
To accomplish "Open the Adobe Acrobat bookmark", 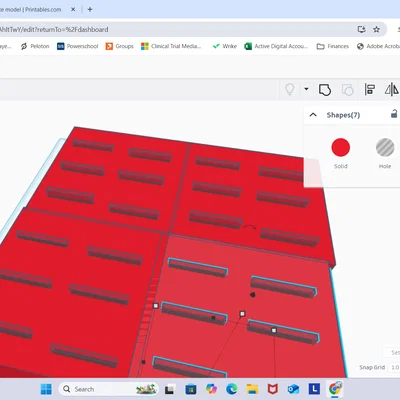I will (x=378, y=46).
